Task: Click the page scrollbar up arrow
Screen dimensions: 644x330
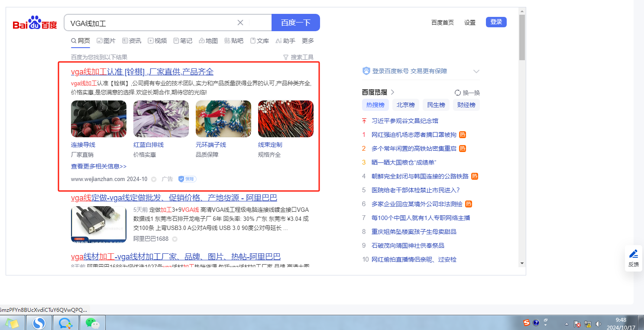Action: [522, 11]
